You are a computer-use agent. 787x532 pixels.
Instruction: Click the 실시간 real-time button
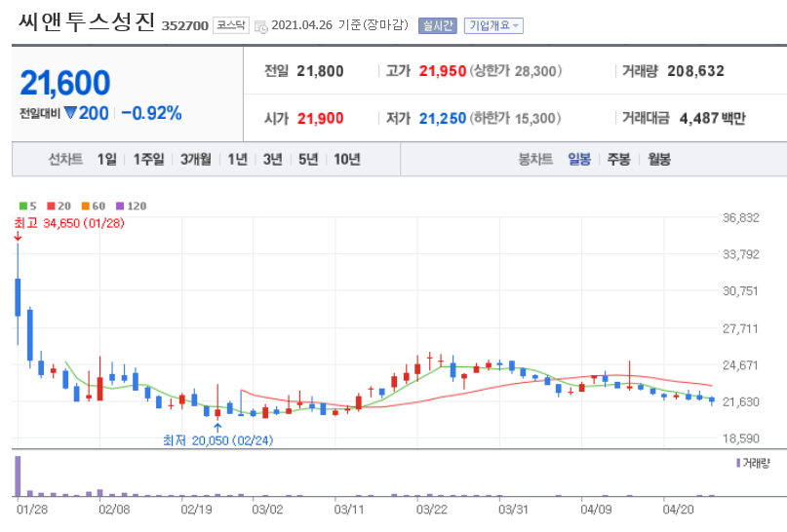point(438,25)
